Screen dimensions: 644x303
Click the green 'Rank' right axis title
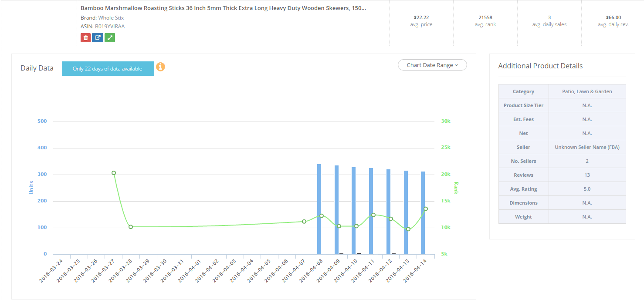click(x=456, y=188)
